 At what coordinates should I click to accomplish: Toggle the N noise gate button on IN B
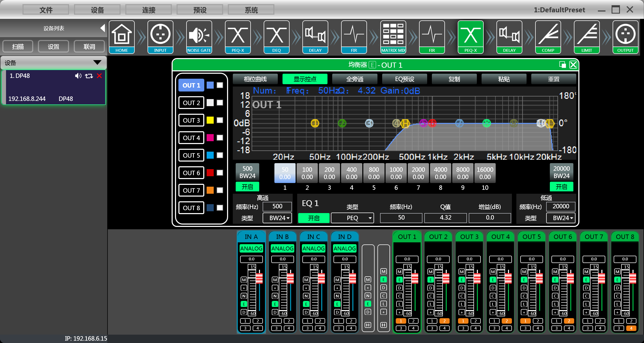click(275, 296)
